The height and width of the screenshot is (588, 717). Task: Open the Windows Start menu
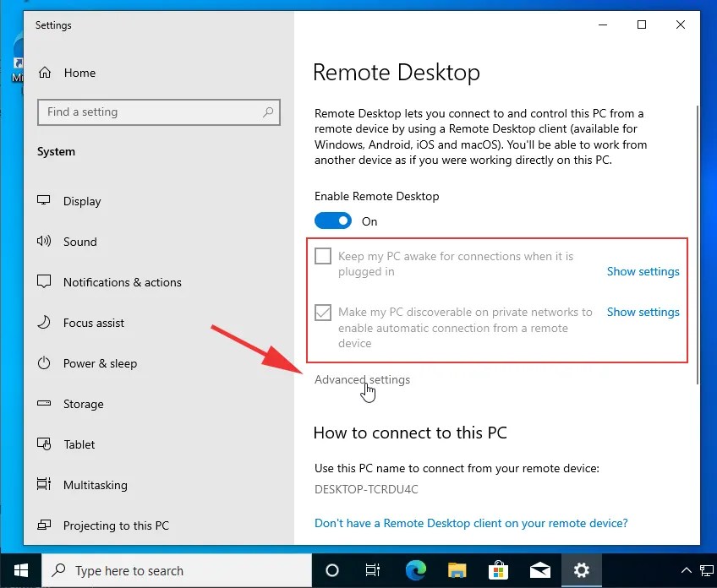coord(20,570)
